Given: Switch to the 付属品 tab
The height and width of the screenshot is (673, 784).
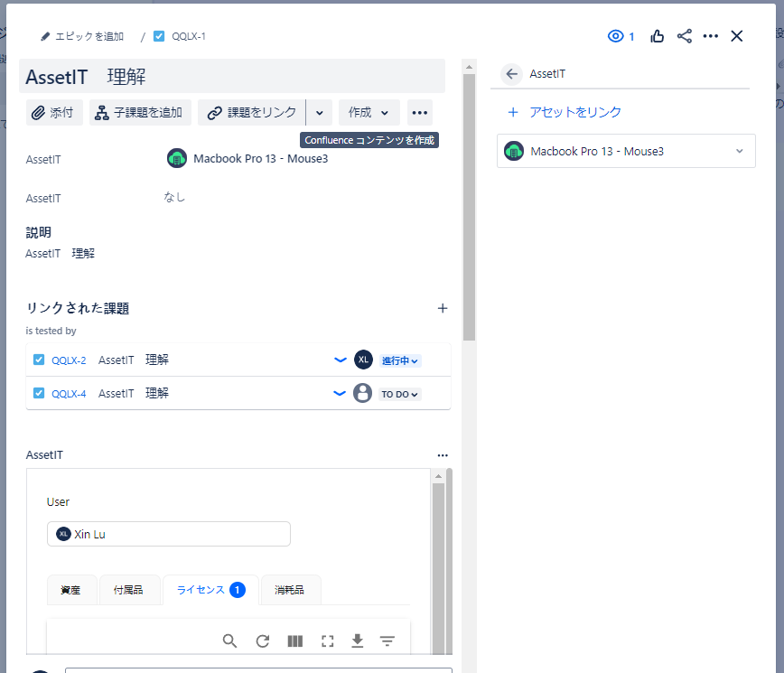Looking at the screenshot, I should [x=129, y=590].
